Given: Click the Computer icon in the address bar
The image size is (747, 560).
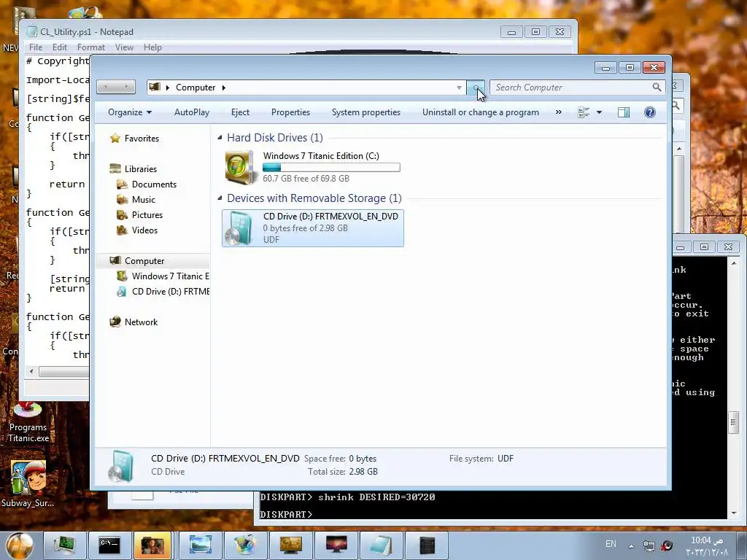Looking at the screenshot, I should point(155,87).
